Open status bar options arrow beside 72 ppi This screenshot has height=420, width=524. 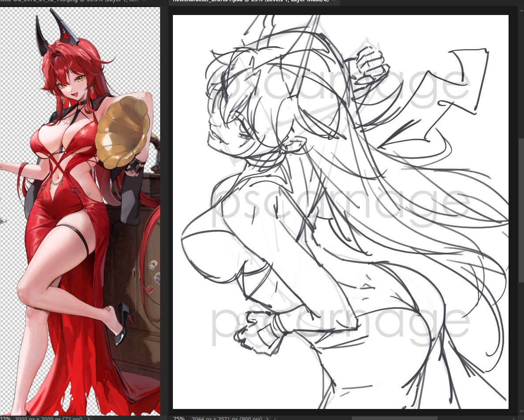[x=89, y=418]
